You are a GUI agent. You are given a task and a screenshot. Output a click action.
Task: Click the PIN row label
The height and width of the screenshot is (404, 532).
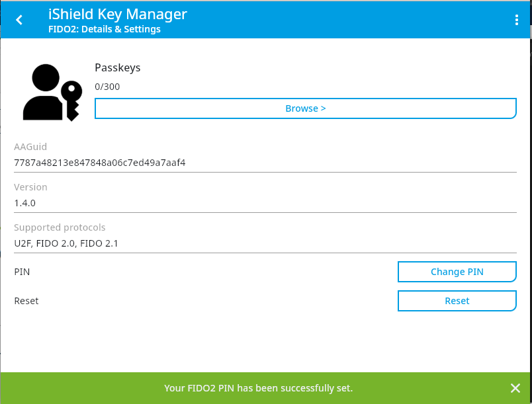point(22,272)
